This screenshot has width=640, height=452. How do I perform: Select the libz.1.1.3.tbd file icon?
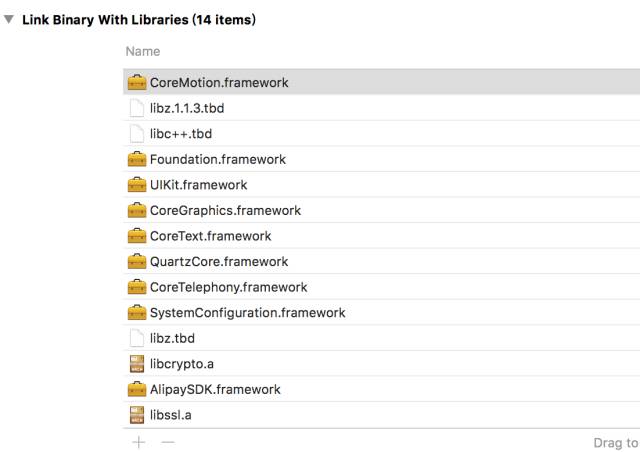(x=137, y=108)
